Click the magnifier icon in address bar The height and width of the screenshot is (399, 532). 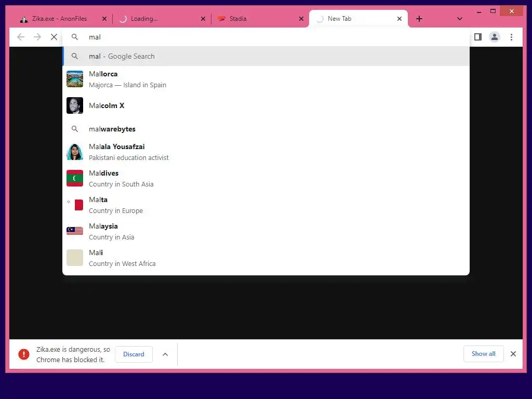tap(75, 37)
